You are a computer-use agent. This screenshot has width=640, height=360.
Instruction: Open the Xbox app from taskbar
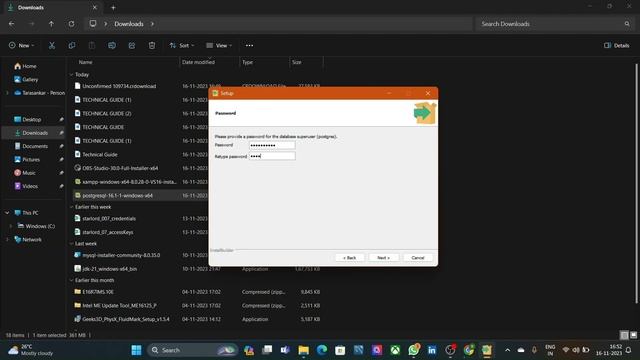(395, 350)
